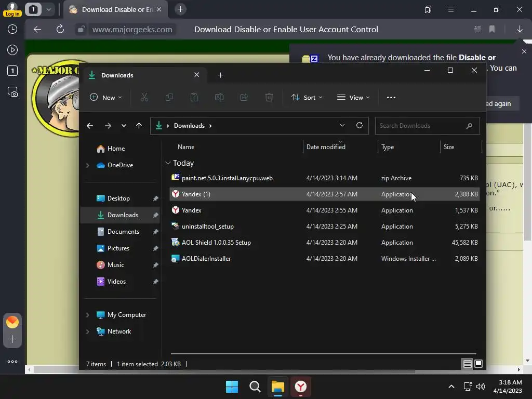This screenshot has height=399, width=532.
Task: Click the Share icon in Explorer toolbar
Action: coord(244,97)
